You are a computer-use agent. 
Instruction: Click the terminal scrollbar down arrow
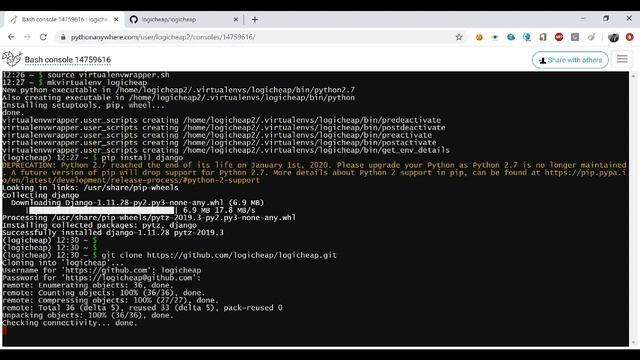[x=633, y=342]
